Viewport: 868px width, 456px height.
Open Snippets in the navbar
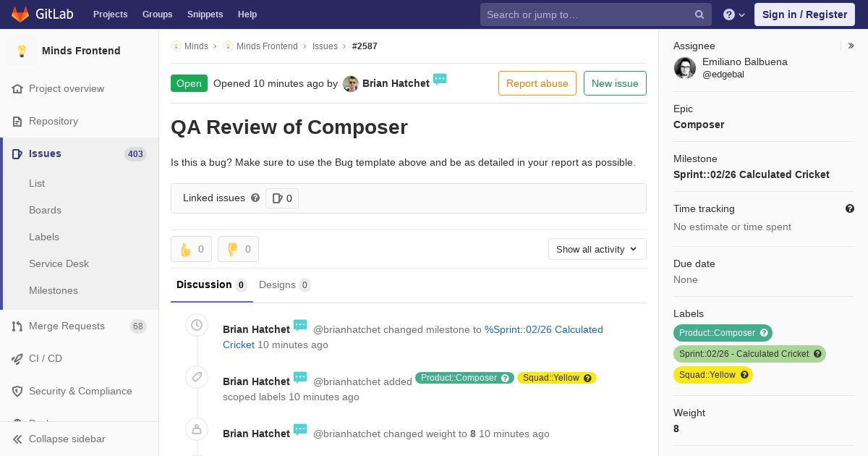pos(205,14)
